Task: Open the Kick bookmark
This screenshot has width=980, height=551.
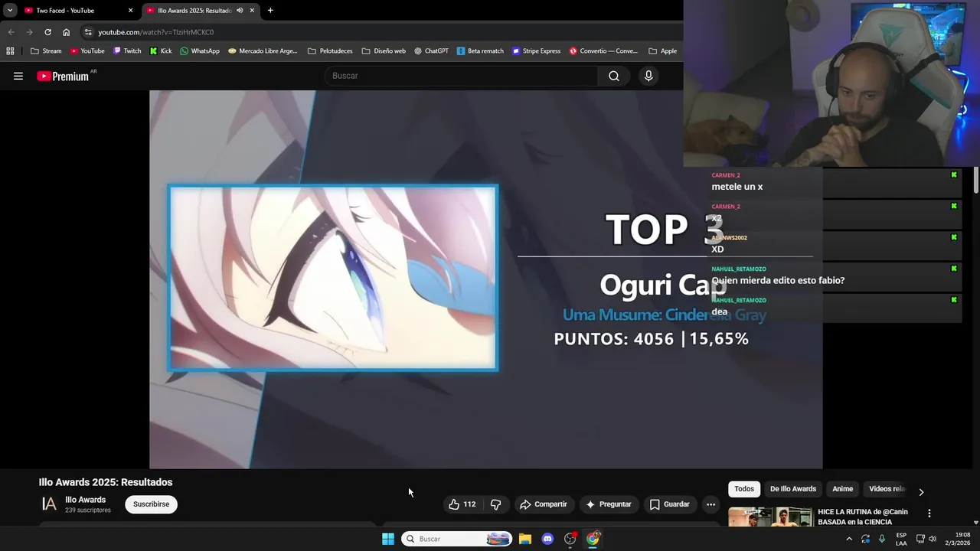Action: tap(161, 51)
